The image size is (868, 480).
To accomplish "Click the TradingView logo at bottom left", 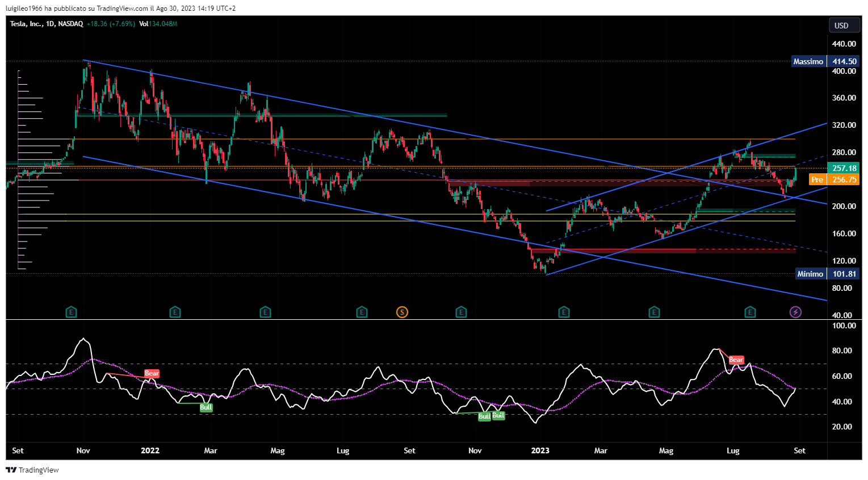I will pyautogui.click(x=32, y=470).
